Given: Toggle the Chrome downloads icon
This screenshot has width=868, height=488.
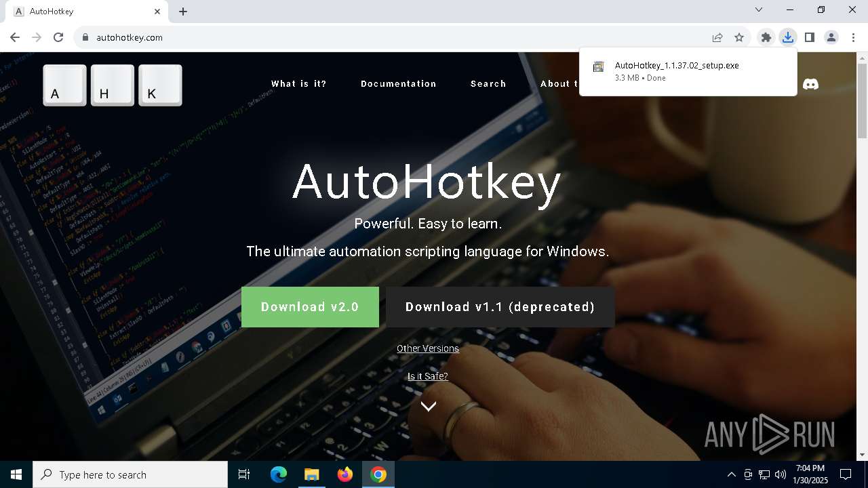Looking at the screenshot, I should coord(787,37).
